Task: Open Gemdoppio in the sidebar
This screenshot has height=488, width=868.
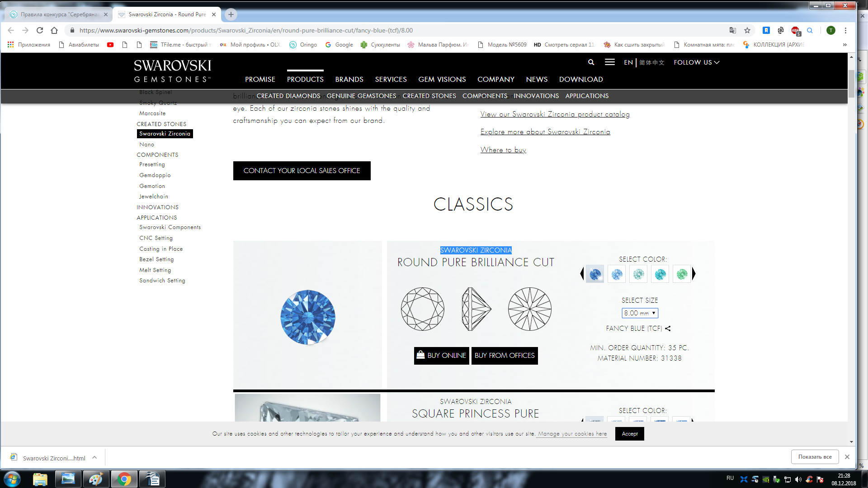Action: [x=155, y=175]
